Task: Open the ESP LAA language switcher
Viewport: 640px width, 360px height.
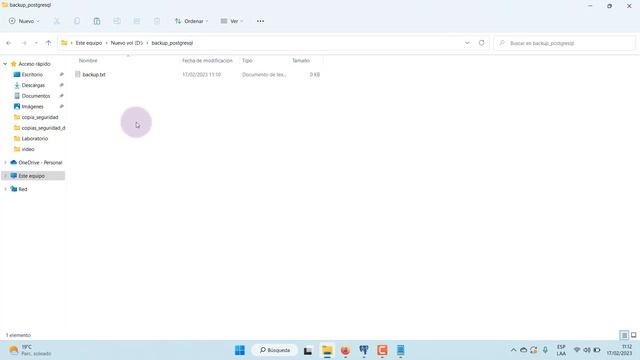Action: click(x=561, y=350)
